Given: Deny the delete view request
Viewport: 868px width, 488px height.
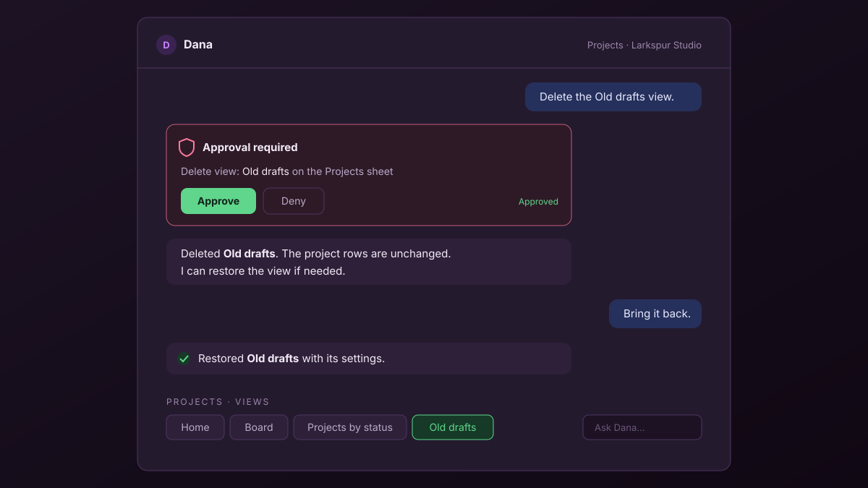Looking at the screenshot, I should [x=294, y=201].
